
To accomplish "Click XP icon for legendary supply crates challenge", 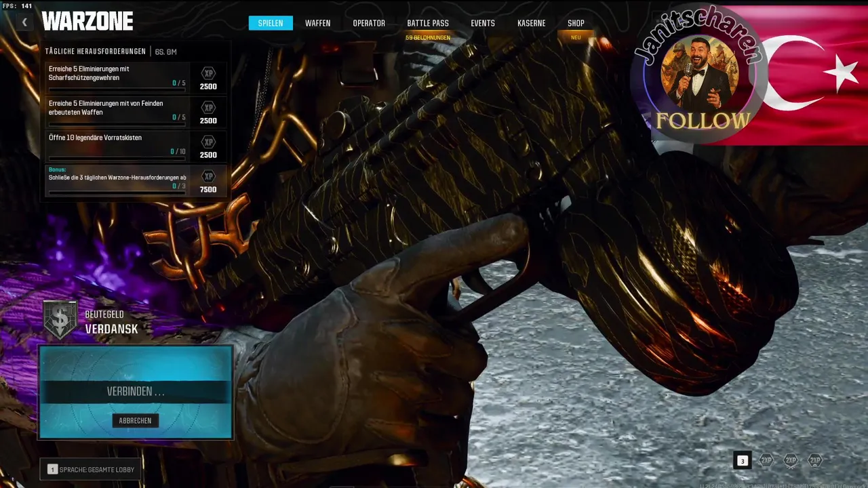I will 208,142.
